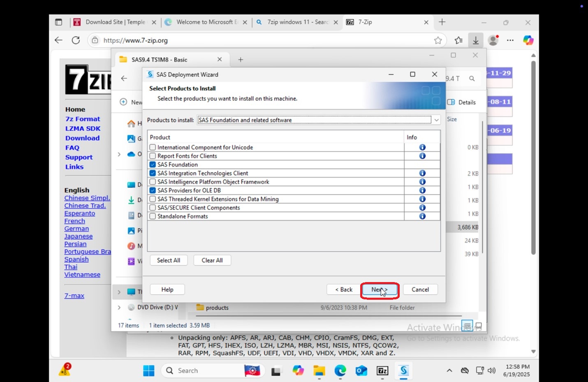This screenshot has height=382, width=588.
Task: Open Outlook from taskbar
Action: [361, 370]
